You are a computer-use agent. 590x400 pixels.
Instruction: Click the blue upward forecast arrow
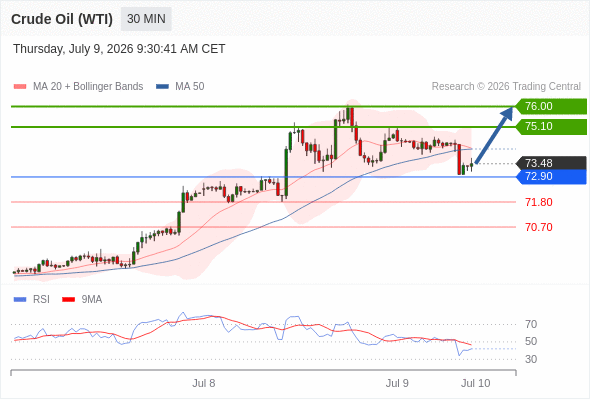494,135
